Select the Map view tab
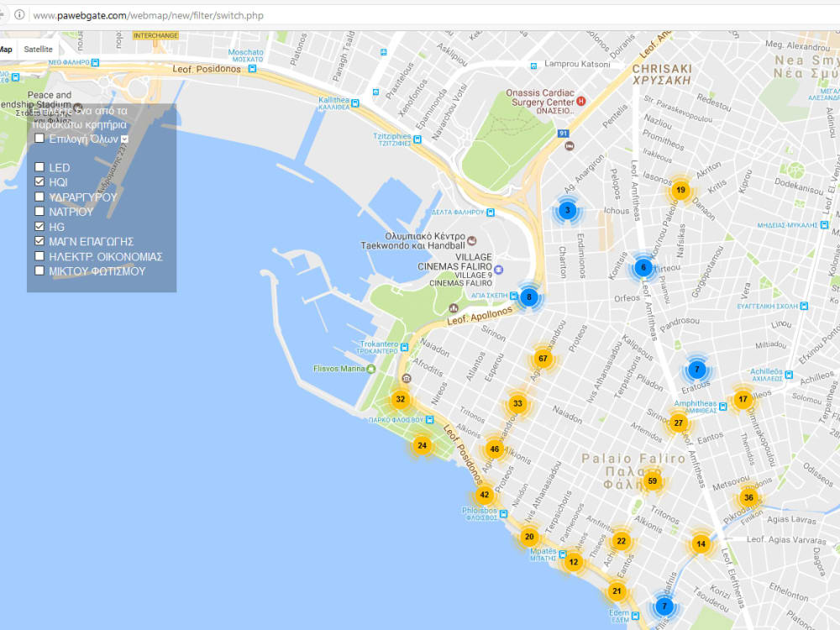The width and height of the screenshot is (840, 630). tap(4, 49)
